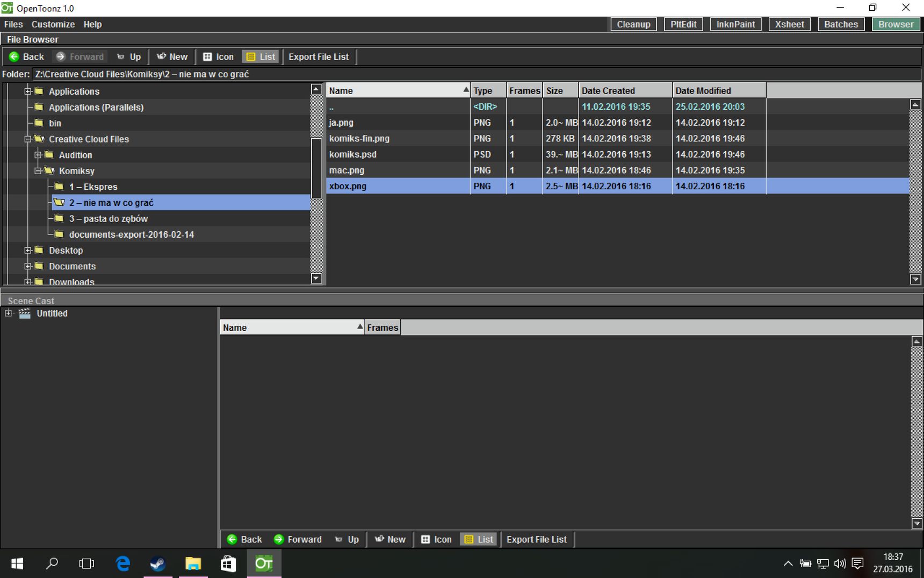Expand the Untitled scene in Scene Cast
The height and width of the screenshot is (578, 924).
point(9,313)
